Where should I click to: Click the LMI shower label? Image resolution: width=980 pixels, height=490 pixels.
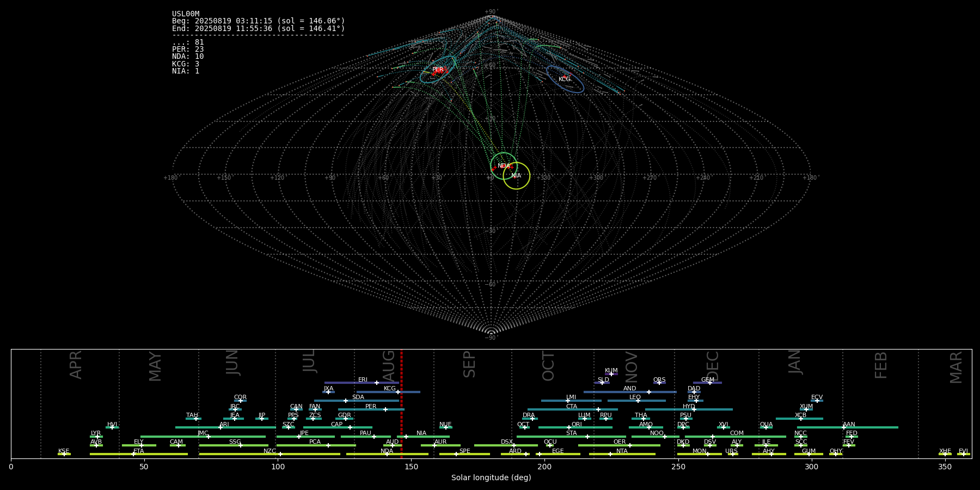tap(571, 397)
